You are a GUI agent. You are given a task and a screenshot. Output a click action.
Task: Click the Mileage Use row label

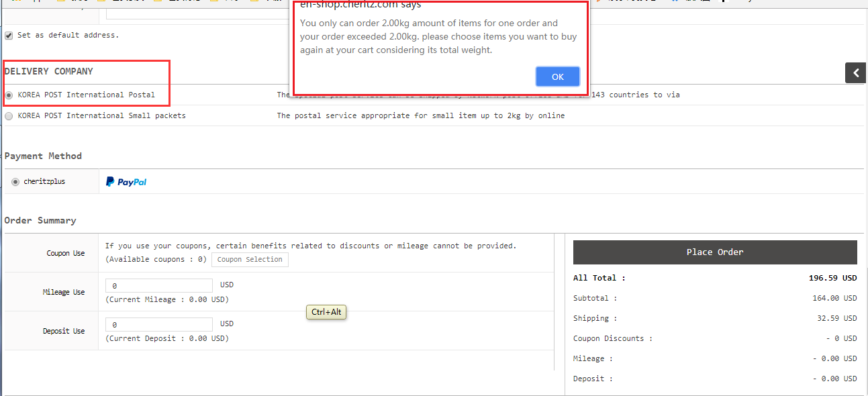point(64,293)
